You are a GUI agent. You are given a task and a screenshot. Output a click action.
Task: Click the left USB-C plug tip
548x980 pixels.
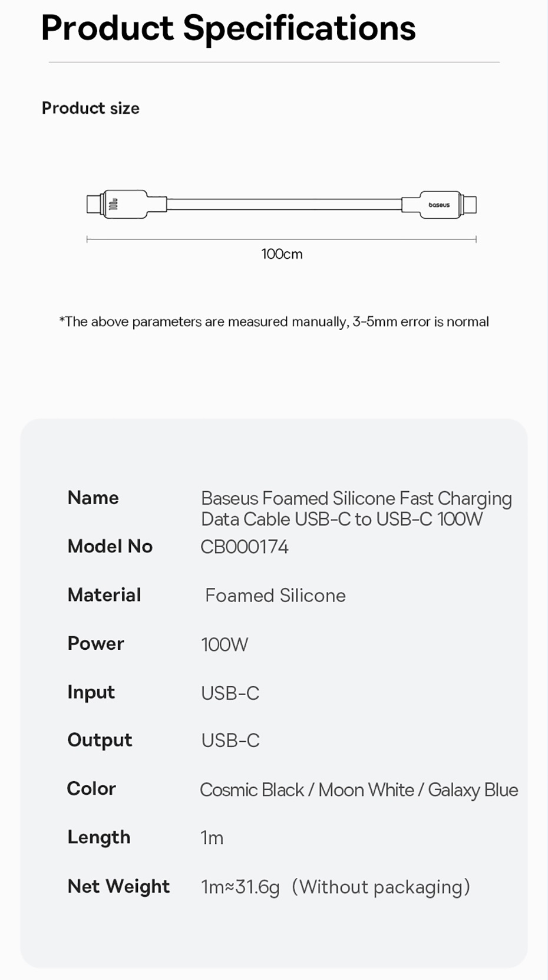(93, 204)
